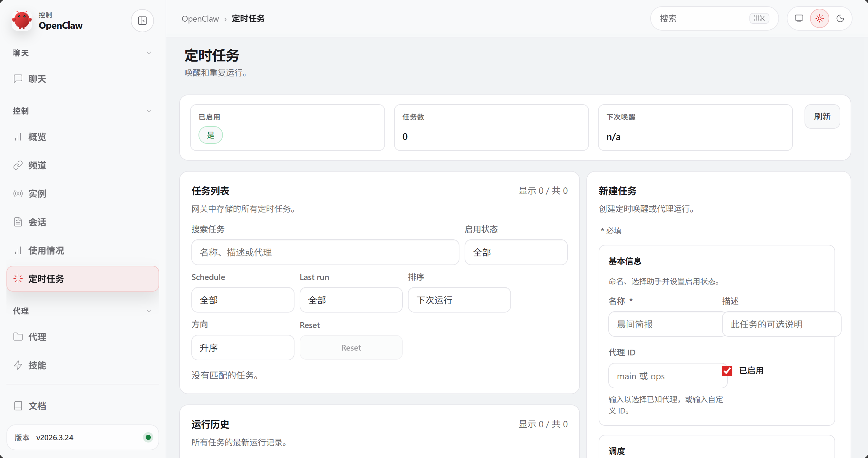Uncheck the 已启用 checkbox
Viewport: 868px width, 458px height.
pos(727,371)
